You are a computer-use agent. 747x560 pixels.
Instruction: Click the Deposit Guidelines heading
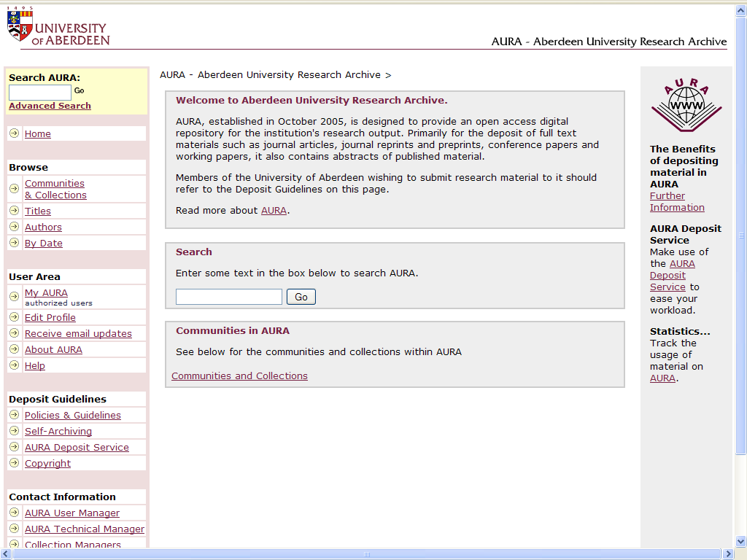tap(58, 399)
